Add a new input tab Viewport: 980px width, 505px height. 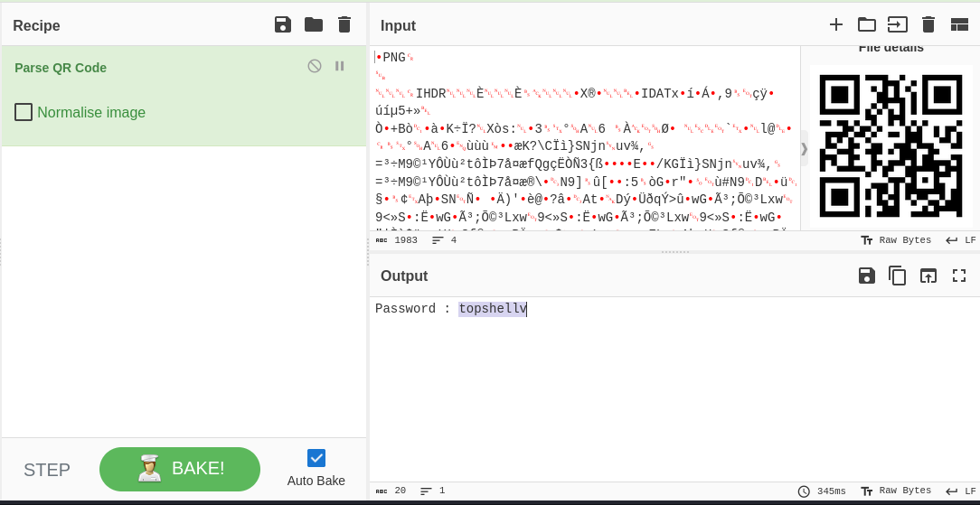[x=836, y=24]
